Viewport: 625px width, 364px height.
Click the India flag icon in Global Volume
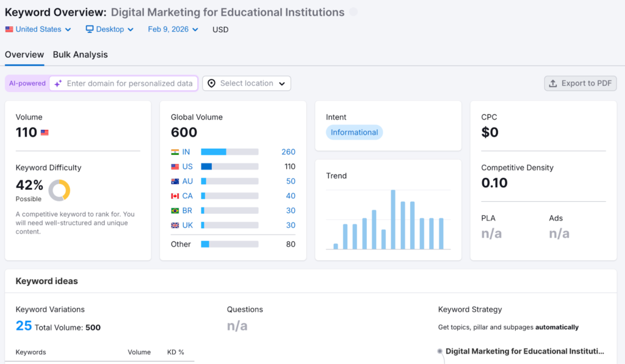[x=175, y=152]
